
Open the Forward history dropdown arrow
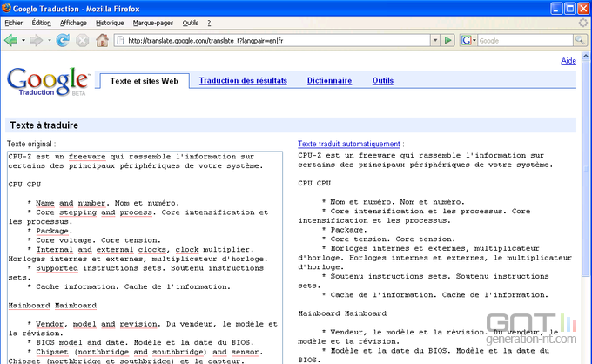49,40
